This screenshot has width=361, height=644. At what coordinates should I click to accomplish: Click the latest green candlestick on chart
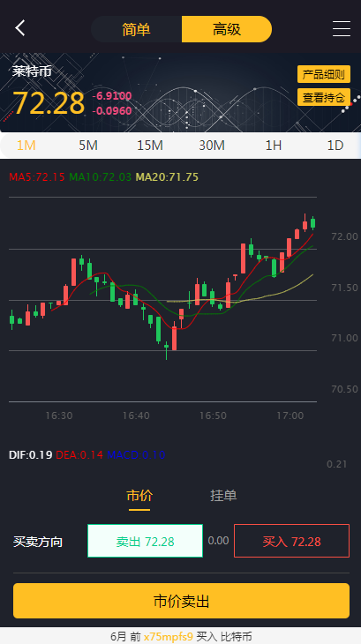point(313,223)
